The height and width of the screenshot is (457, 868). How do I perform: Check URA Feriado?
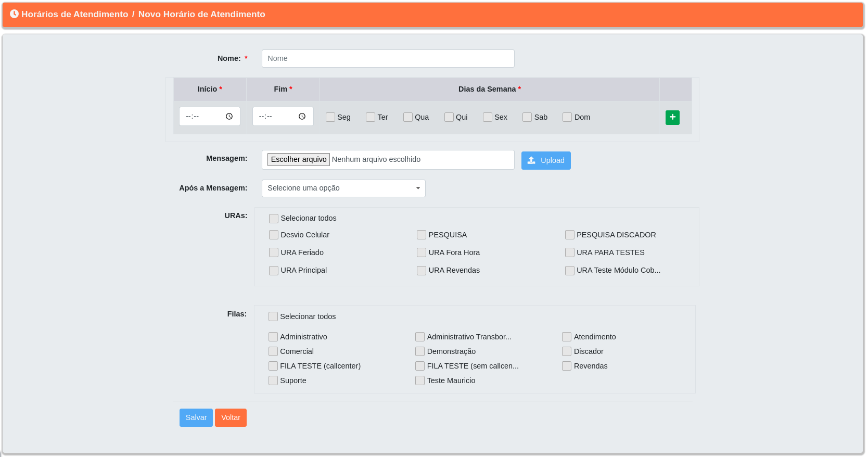tap(274, 252)
